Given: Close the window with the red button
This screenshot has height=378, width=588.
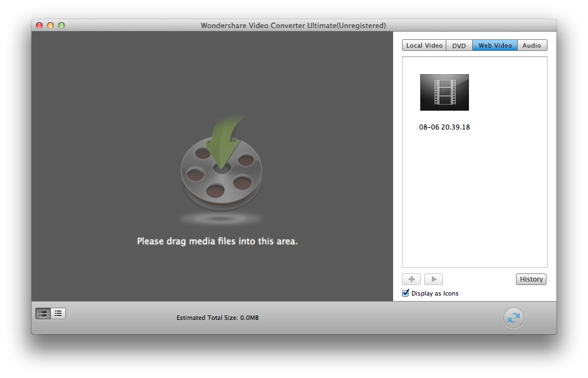Looking at the screenshot, I should [39, 25].
